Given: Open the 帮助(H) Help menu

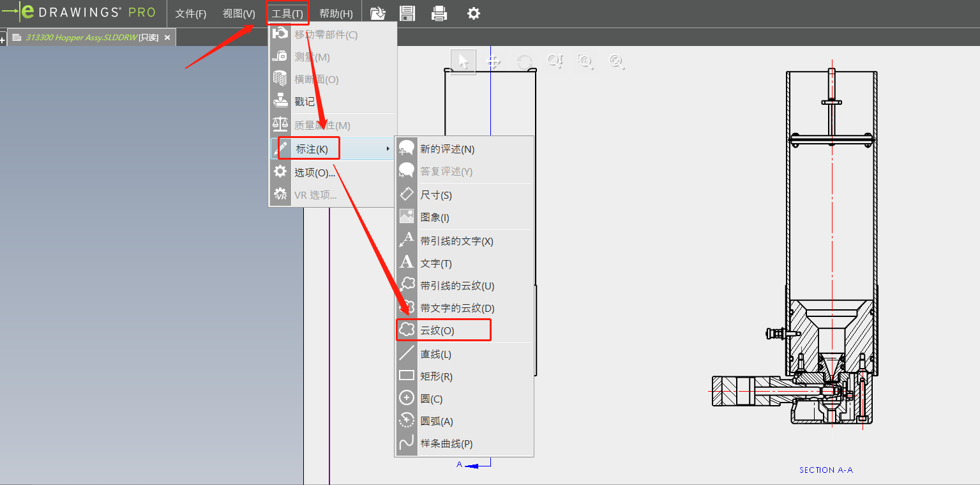Looking at the screenshot, I should [x=336, y=13].
